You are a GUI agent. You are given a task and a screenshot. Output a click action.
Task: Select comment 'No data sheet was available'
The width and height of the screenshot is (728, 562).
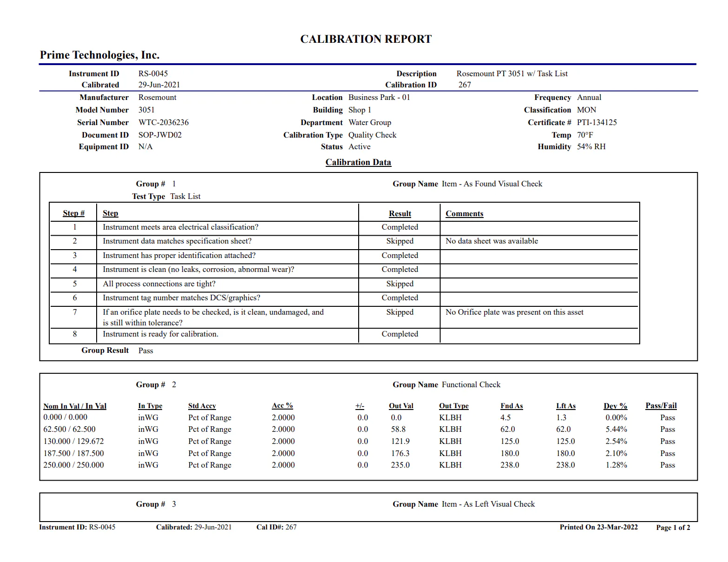tap(492, 241)
